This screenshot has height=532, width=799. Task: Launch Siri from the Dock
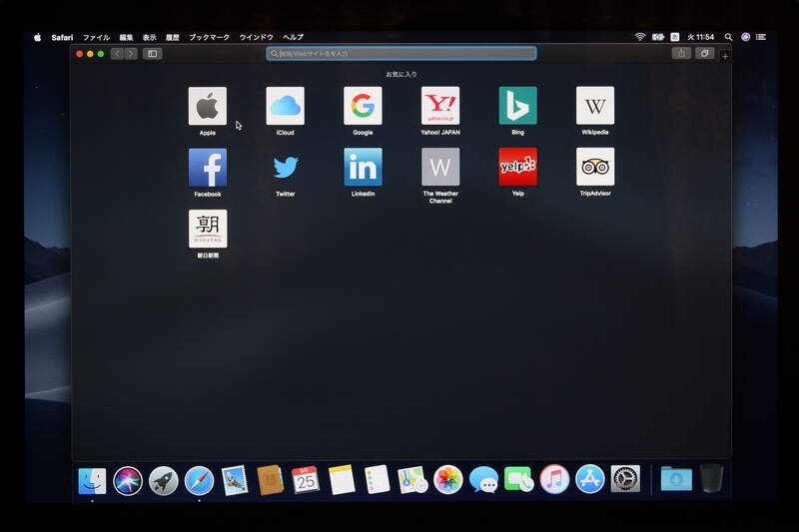(128, 480)
